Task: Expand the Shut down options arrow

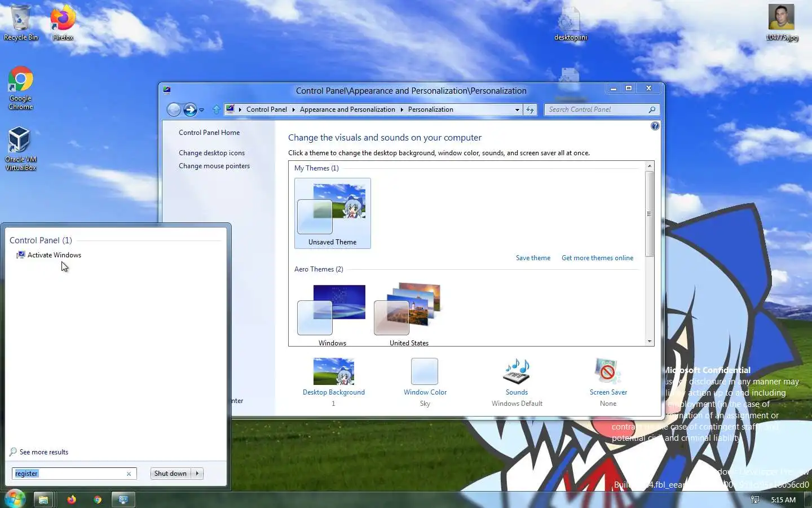Action: pos(197,474)
